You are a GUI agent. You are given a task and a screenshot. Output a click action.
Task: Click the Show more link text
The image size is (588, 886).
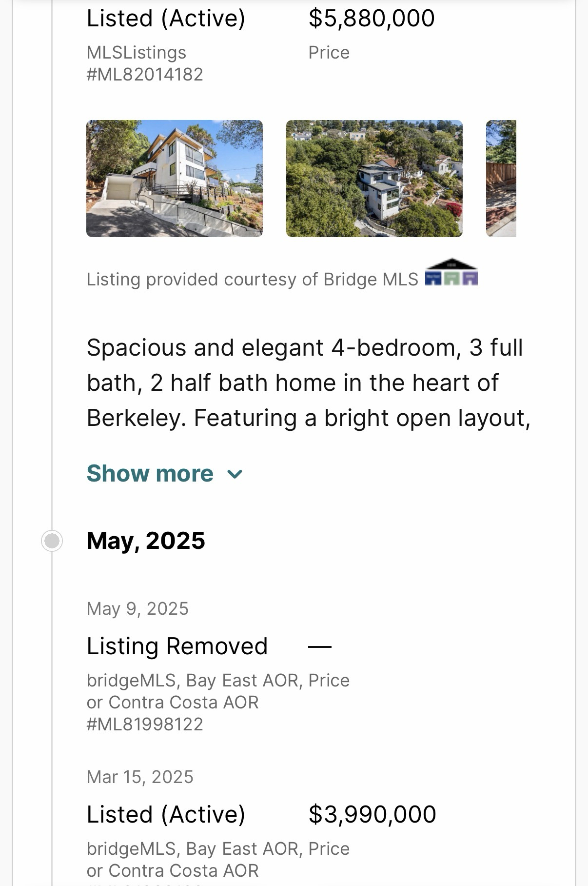(150, 473)
